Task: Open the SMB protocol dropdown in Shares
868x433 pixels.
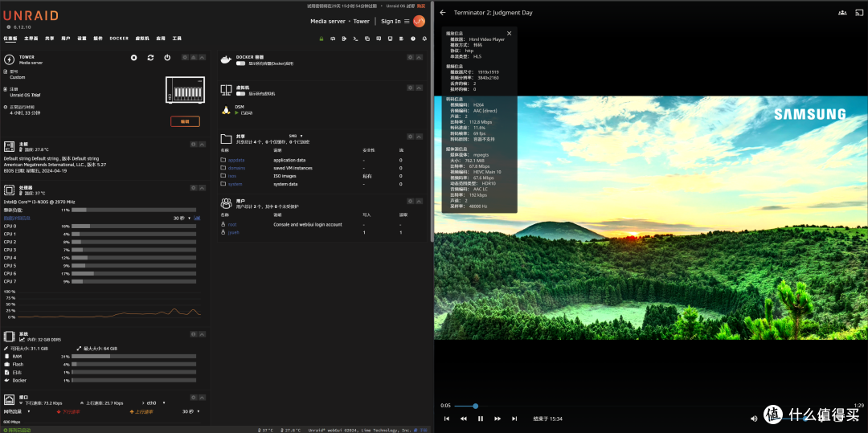Action: pos(296,136)
